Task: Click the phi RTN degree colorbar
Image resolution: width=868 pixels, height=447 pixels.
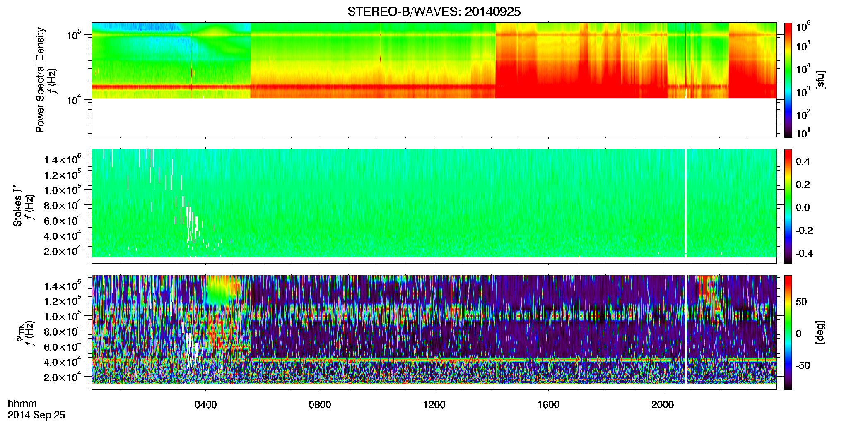Action: coord(788,332)
